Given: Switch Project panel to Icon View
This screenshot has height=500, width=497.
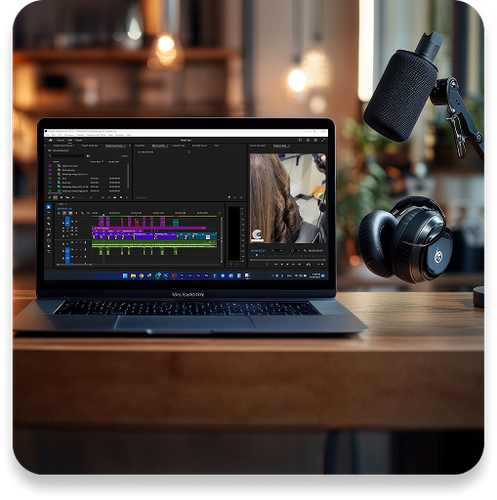Looking at the screenshot, I should pyautogui.click(x=61, y=198).
